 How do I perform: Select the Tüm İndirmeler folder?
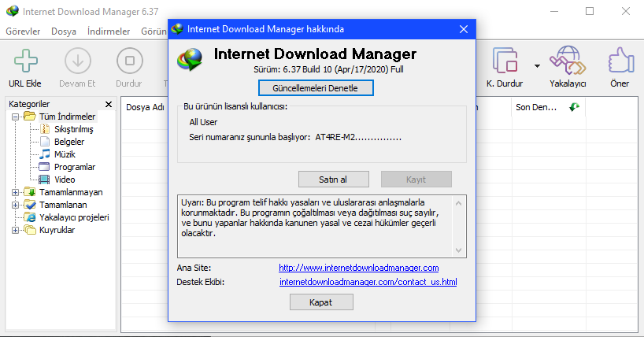pyautogui.click(x=68, y=117)
